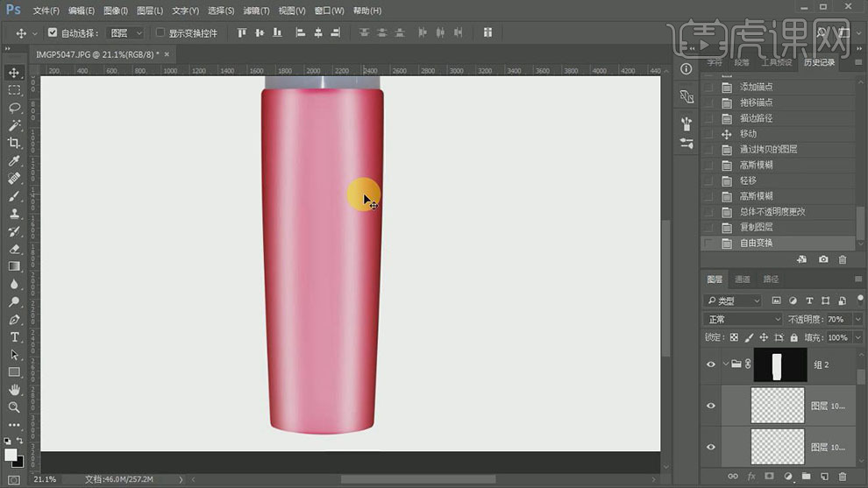Image resolution: width=868 pixels, height=488 pixels.
Task: Select the Crop tool
Action: point(14,143)
